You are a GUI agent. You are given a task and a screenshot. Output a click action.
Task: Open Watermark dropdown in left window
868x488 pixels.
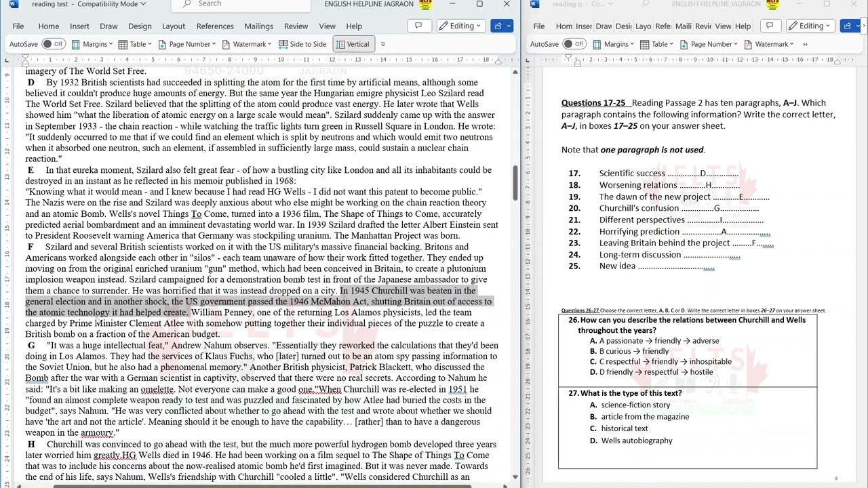(248, 44)
